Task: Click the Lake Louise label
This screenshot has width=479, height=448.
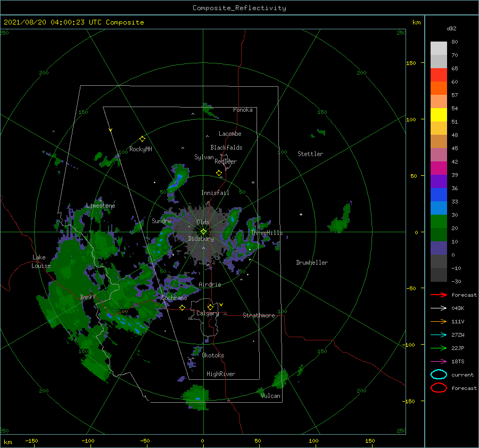Action: [41, 262]
